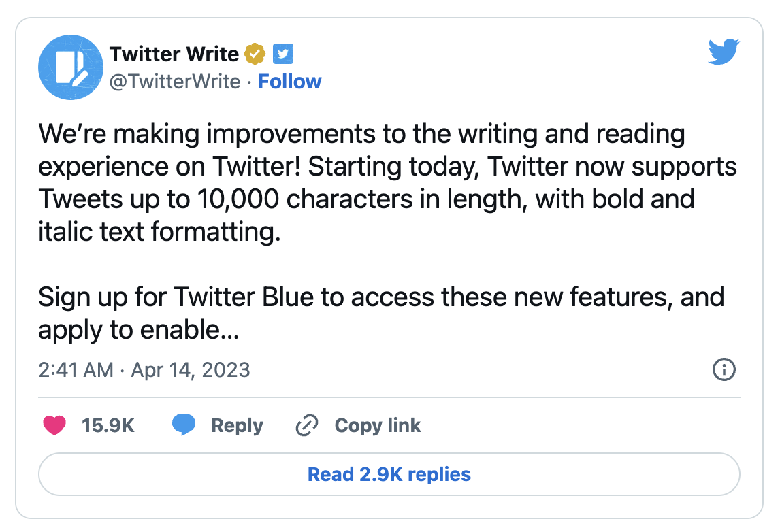Click the chain link copy icon
Image resolution: width=780 pixels, height=532 pixels.
(308, 426)
